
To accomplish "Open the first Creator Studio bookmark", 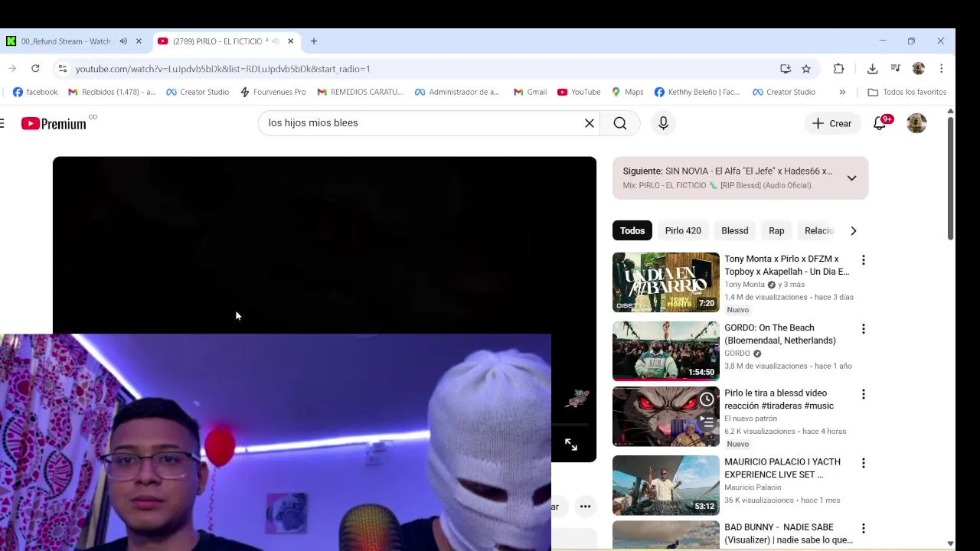I will coord(198,92).
